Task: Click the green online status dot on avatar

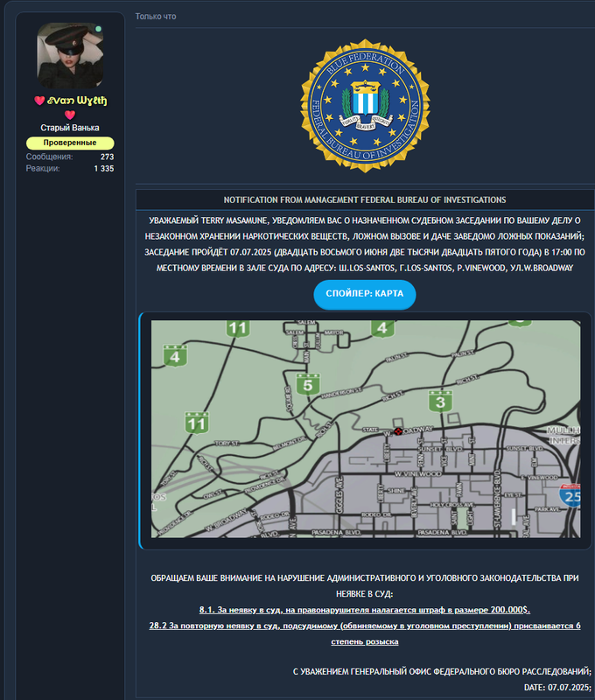Action: 98,29
